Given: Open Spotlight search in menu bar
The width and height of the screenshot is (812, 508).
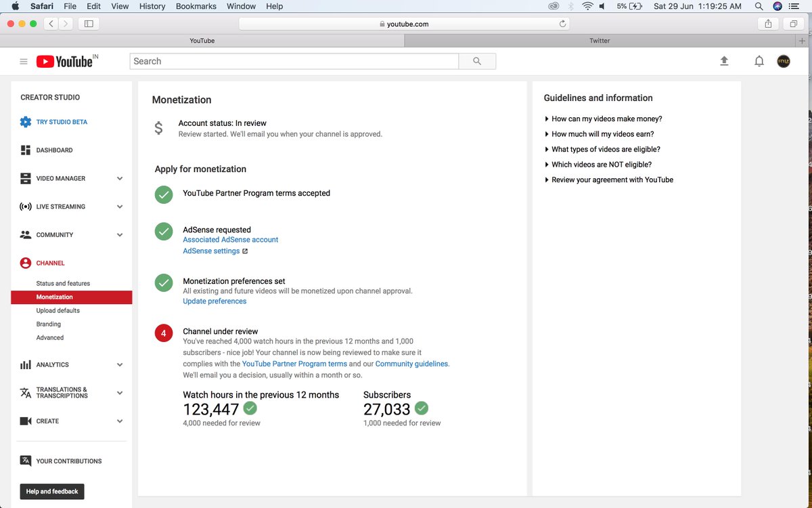Looking at the screenshot, I should (x=759, y=6).
